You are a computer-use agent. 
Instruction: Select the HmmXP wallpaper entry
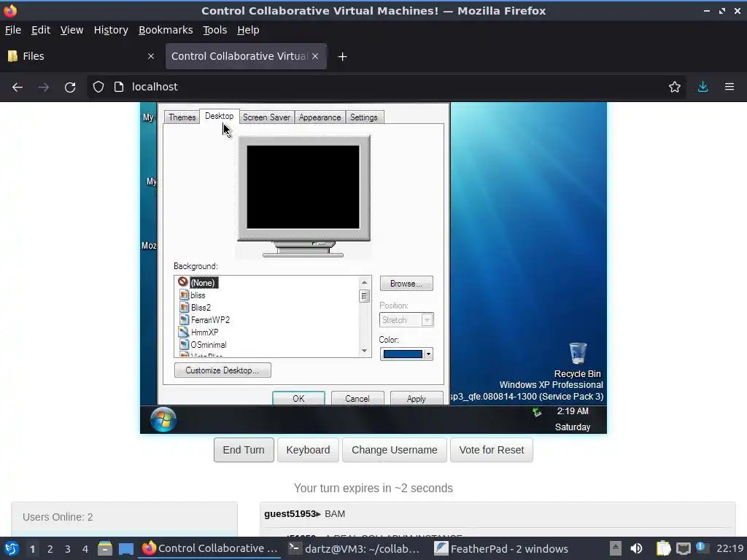(198, 332)
